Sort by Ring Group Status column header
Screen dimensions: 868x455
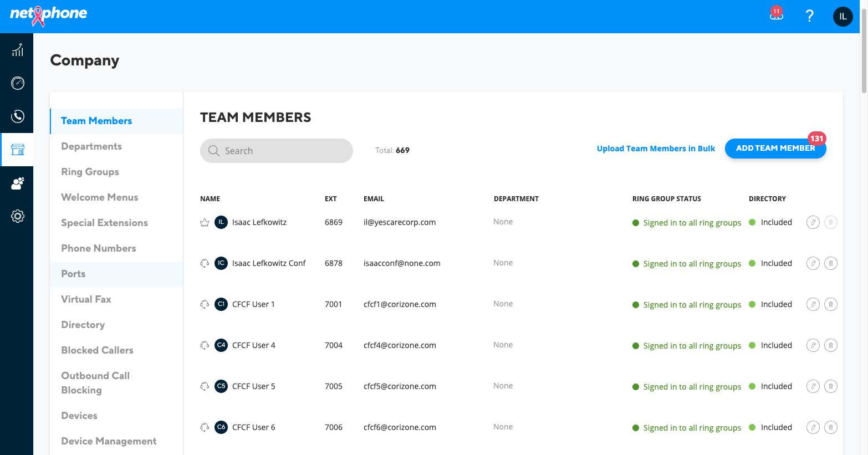tap(667, 199)
